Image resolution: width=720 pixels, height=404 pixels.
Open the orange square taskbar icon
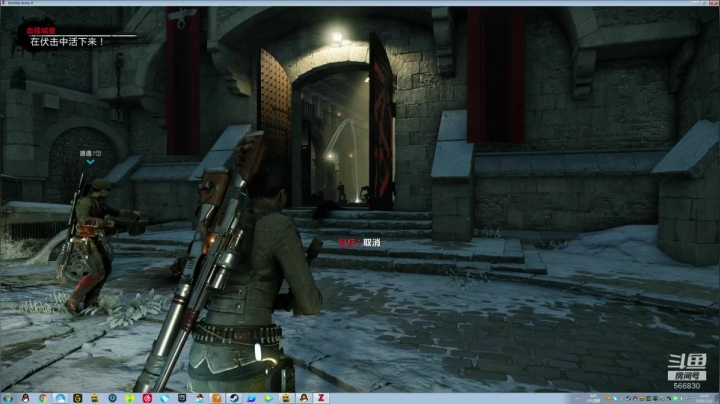tap(217, 398)
